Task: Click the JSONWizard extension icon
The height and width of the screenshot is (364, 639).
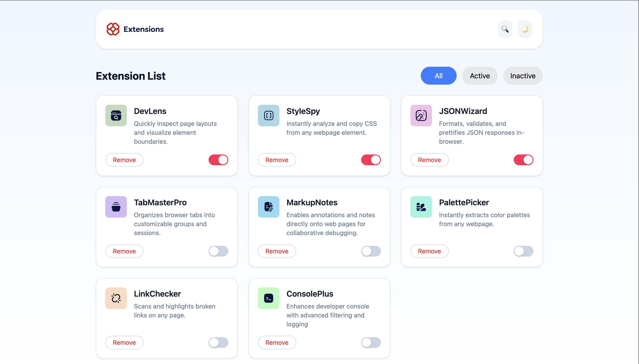Action: tap(421, 116)
